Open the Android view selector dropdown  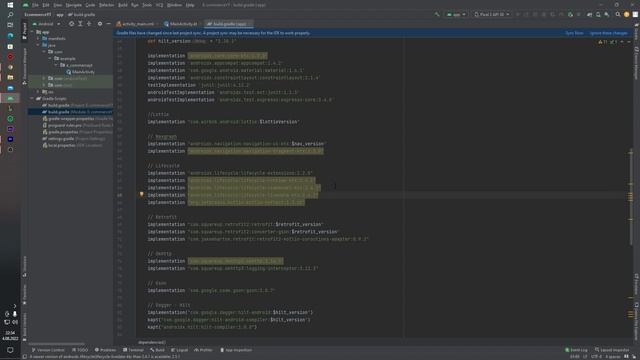click(x=46, y=24)
